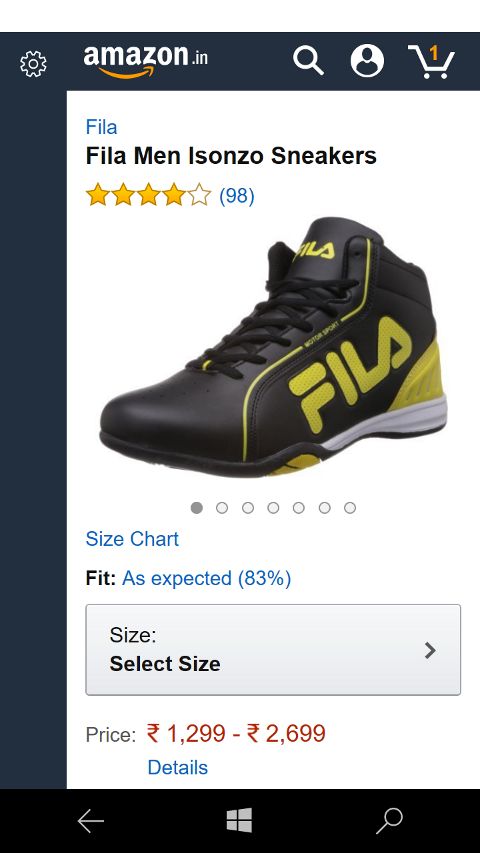This screenshot has width=480, height=853.
Task: Tap the Fila sneaker product image
Action: click(273, 348)
